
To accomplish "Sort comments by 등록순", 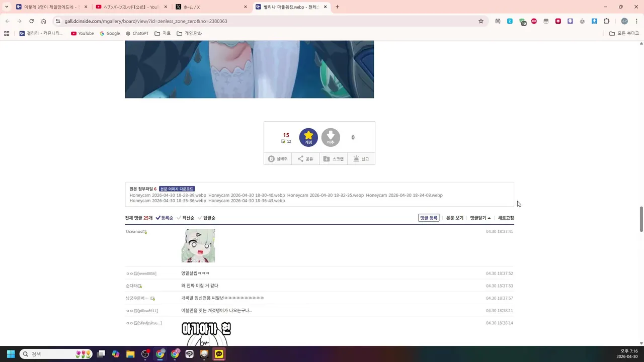I will tap(165, 218).
